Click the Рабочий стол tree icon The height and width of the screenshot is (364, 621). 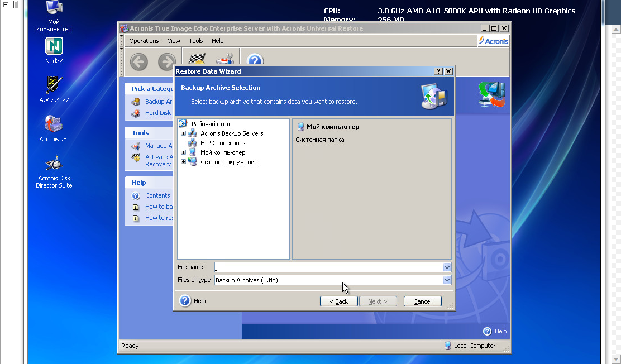pyautogui.click(x=183, y=123)
